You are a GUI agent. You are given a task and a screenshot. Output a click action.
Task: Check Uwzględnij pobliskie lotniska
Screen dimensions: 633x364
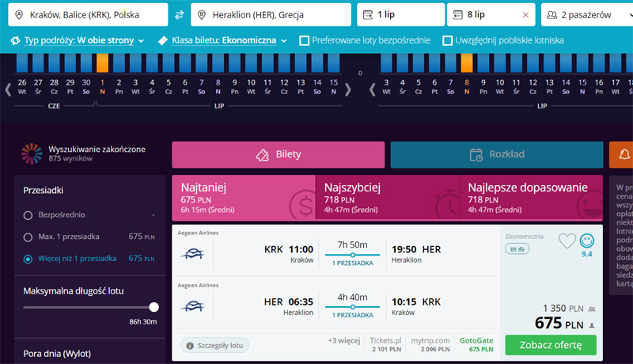click(447, 40)
